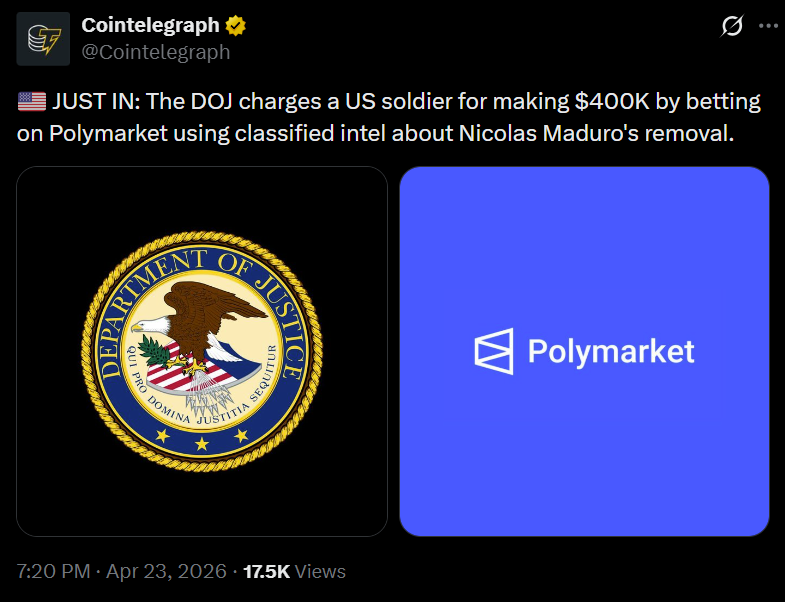
Task: Open the @Cointelegraph handle link
Action: coord(156,51)
